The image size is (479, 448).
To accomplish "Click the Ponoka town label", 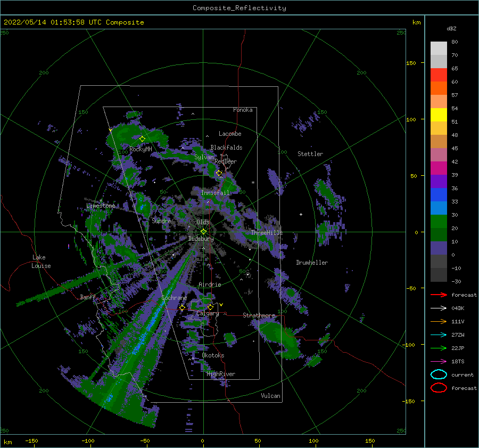I will (x=243, y=110).
